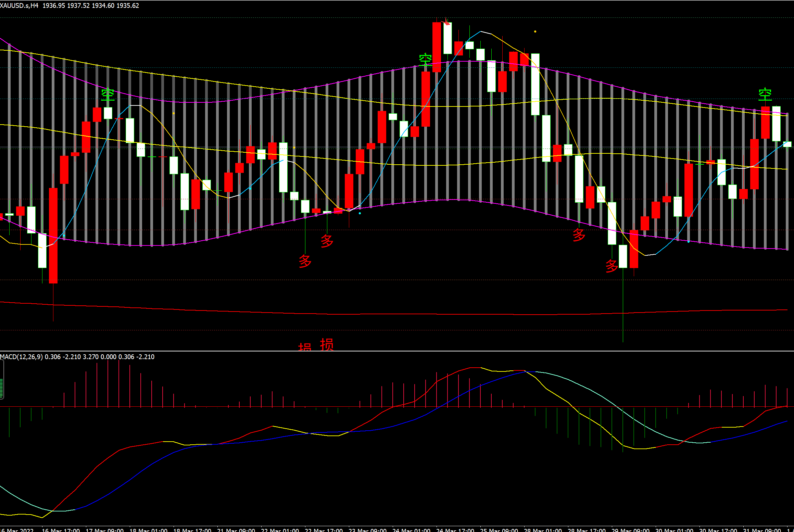Viewport: 794px width, 532px height.
Task: Click the 16 Mar 17:00 time axis label
Action: click(61, 530)
